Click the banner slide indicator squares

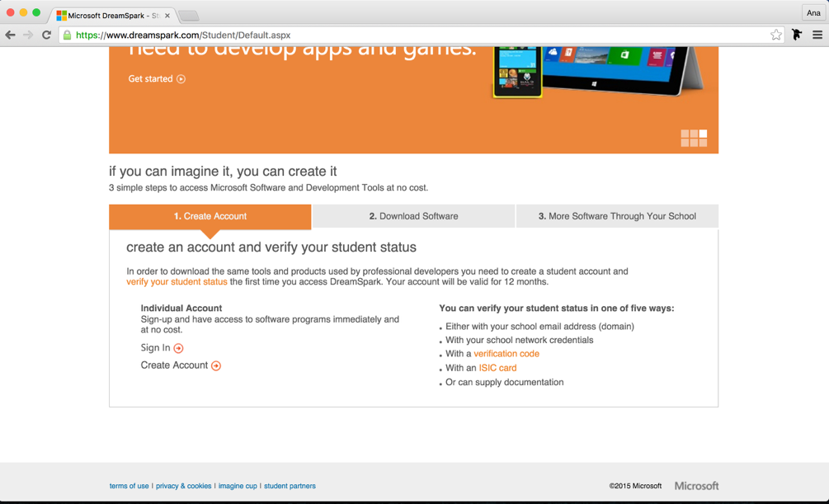(x=693, y=138)
